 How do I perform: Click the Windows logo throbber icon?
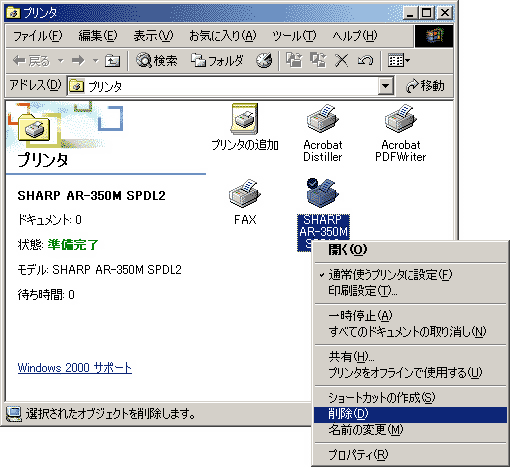click(x=434, y=36)
